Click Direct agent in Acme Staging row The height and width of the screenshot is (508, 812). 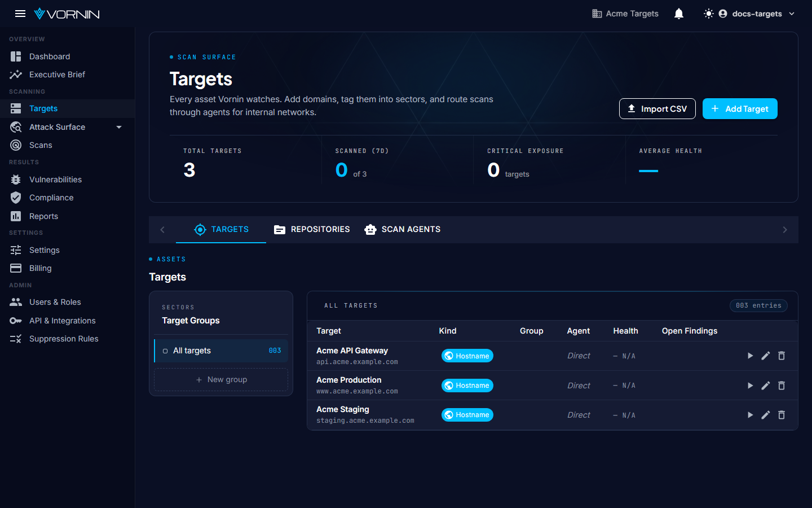tap(579, 415)
